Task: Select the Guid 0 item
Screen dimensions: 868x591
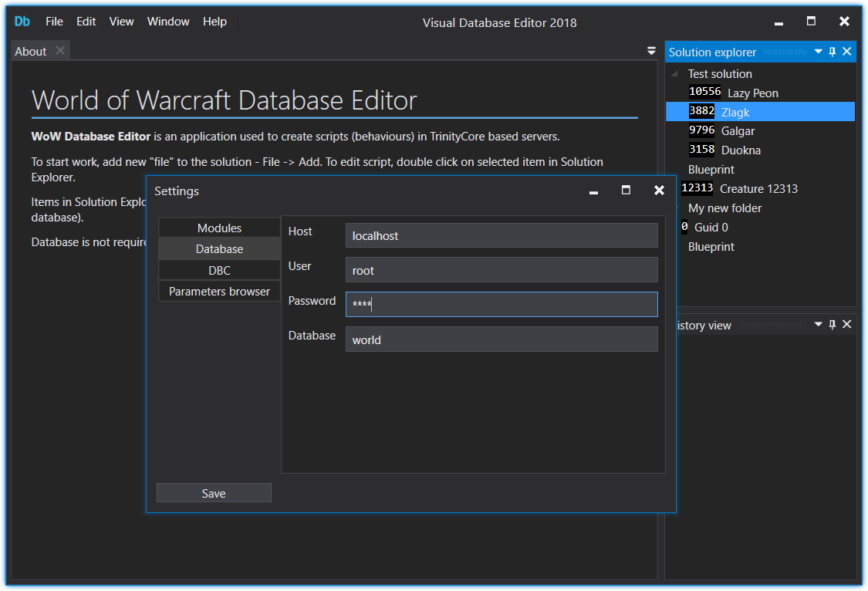Action: (x=704, y=228)
